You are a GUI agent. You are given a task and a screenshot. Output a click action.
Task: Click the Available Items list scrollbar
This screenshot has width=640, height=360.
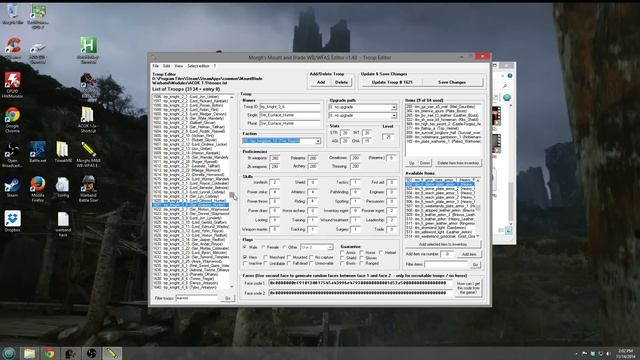pos(478,208)
